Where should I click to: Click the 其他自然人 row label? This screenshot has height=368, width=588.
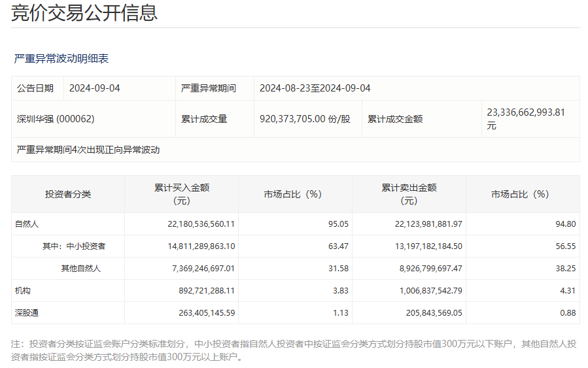tap(80, 269)
